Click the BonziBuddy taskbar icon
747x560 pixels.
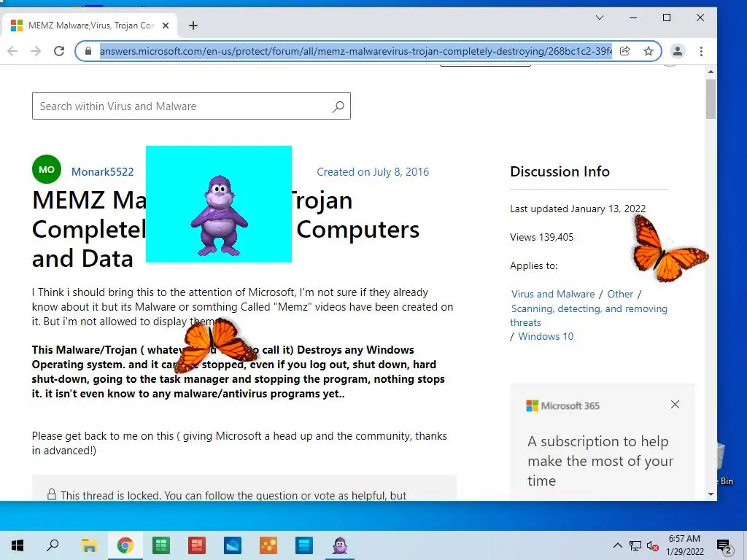[x=340, y=545]
